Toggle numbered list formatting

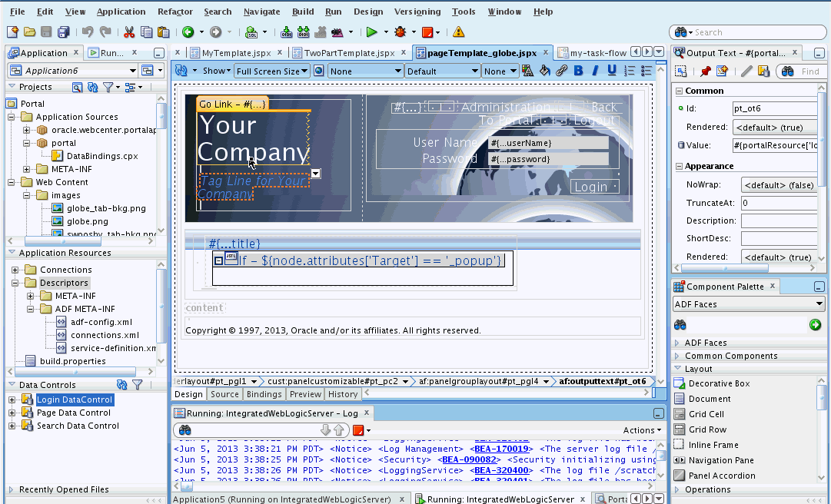[629, 71]
